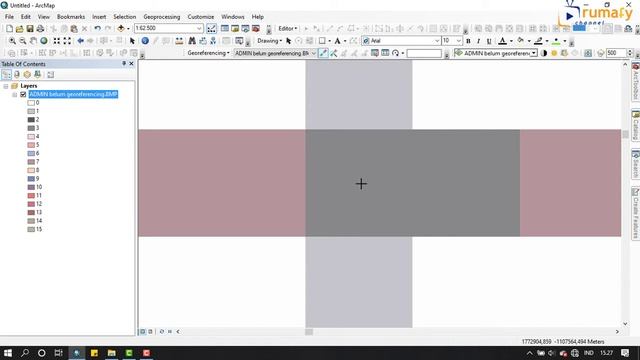List By Selection in TOC
Screen dimensions: 640x360
tap(38, 75)
